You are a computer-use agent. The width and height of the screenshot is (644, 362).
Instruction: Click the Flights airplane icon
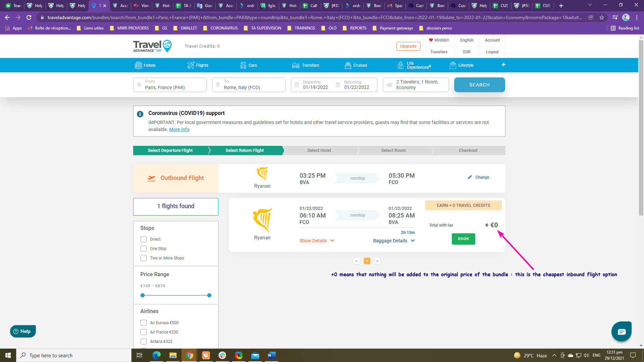(191, 65)
